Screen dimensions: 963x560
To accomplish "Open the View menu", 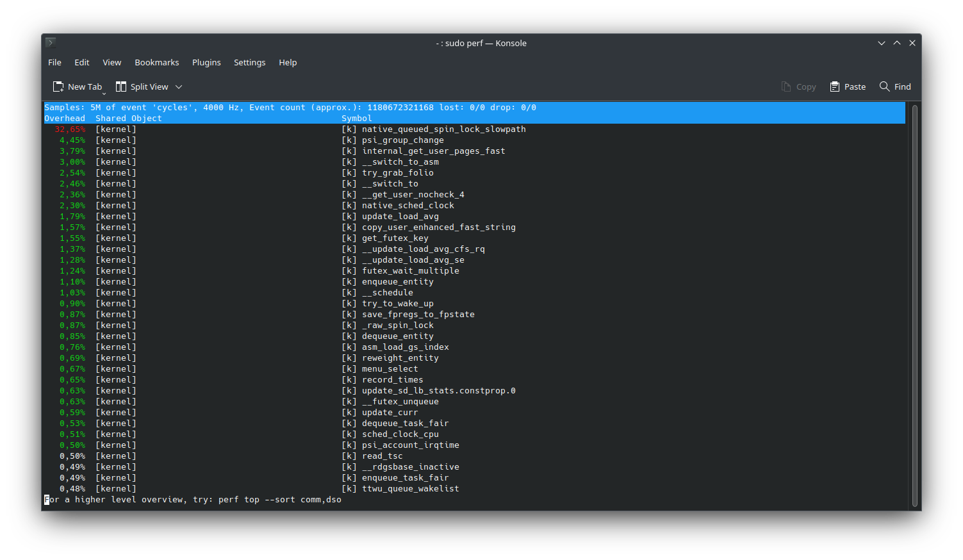I will click(x=111, y=62).
